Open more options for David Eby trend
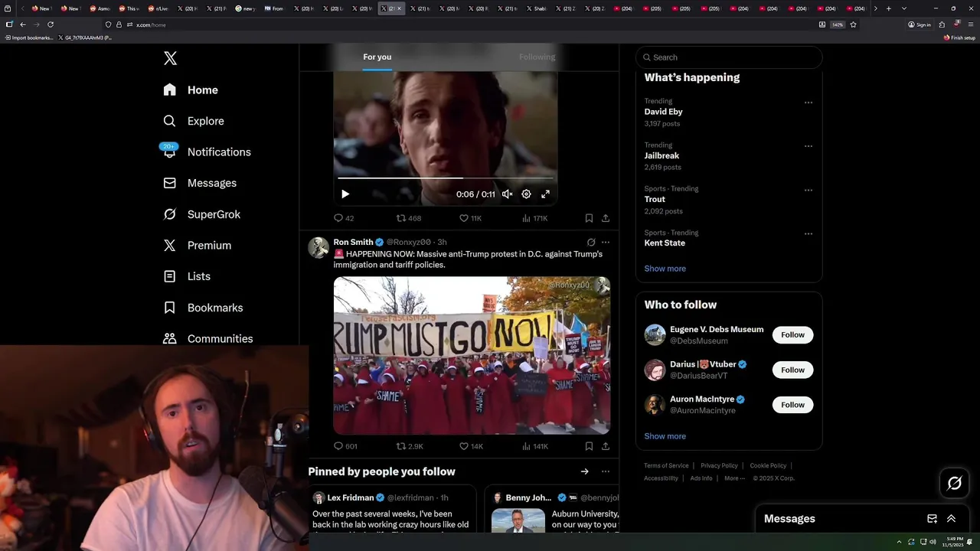 [x=808, y=103]
